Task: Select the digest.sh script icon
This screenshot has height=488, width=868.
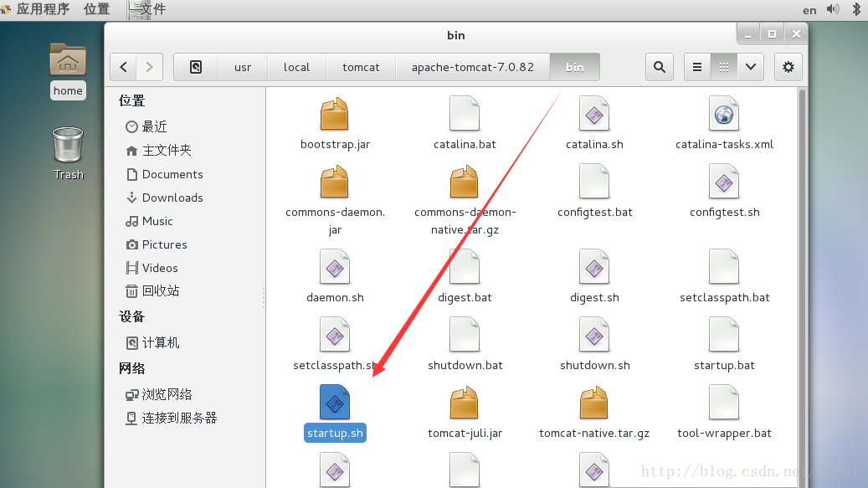Action: coord(594,267)
